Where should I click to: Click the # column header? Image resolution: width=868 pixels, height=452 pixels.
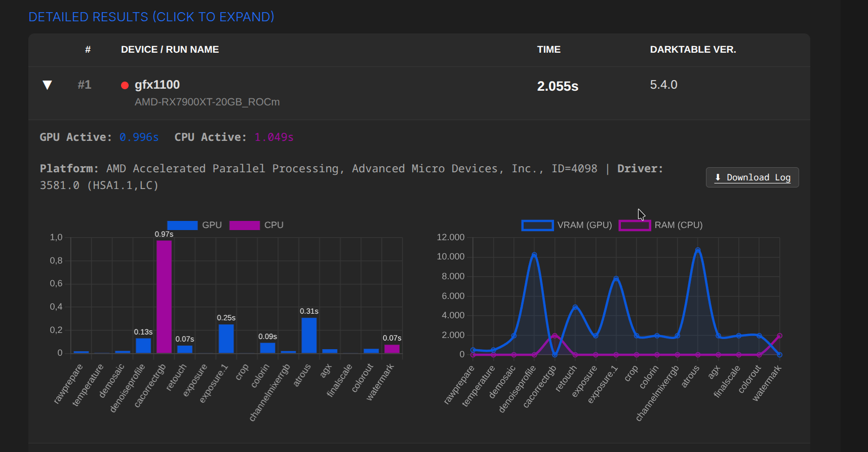pyautogui.click(x=88, y=50)
